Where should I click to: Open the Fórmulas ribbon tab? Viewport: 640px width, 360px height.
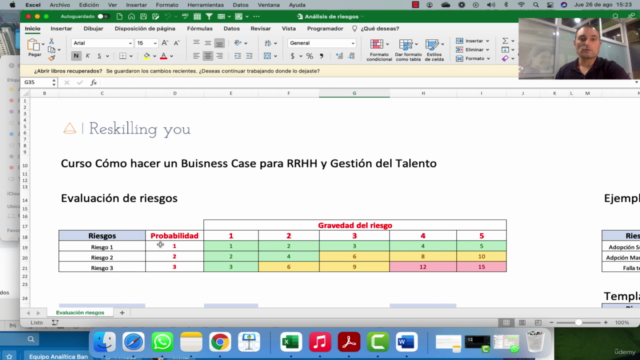(x=200, y=29)
